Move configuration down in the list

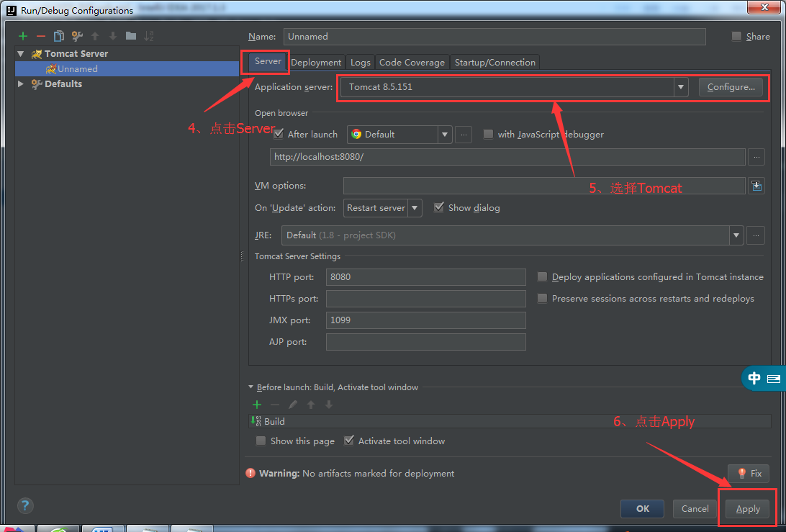coord(113,36)
